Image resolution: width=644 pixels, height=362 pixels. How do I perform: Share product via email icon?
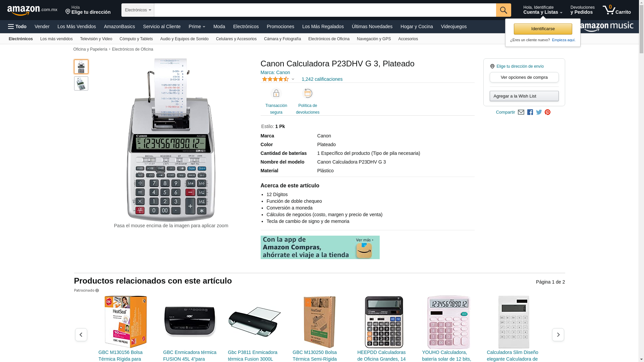(521, 112)
